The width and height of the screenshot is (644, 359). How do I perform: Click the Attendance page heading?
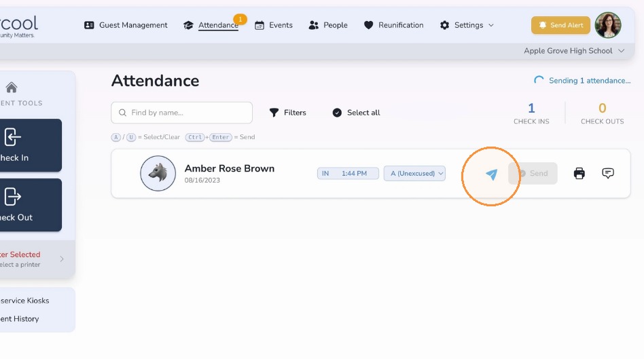coord(156,81)
